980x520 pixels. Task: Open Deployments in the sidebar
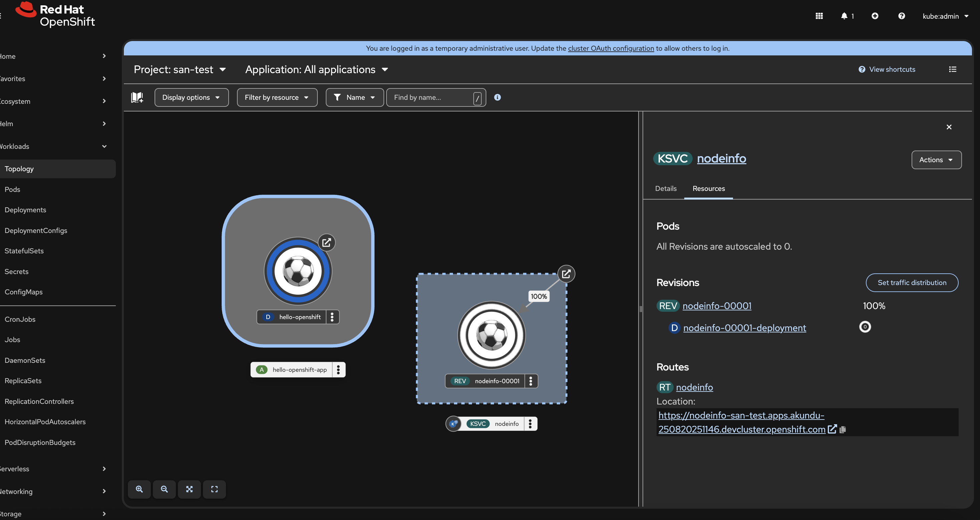[25, 210]
